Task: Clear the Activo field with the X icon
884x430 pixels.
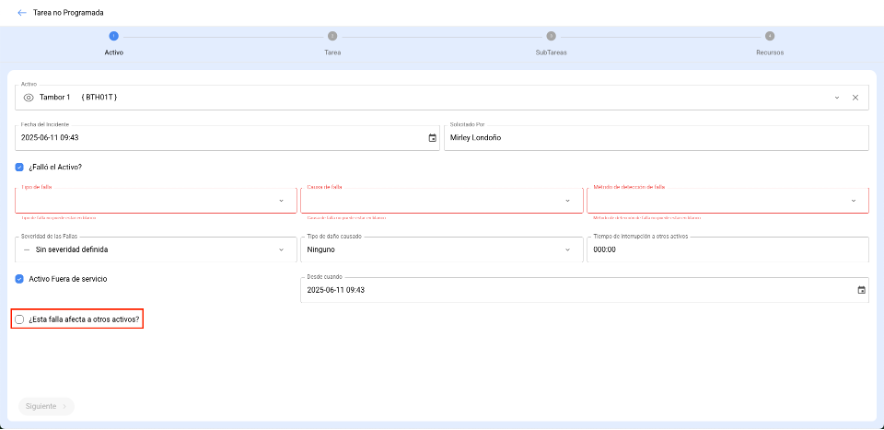Action: point(855,97)
